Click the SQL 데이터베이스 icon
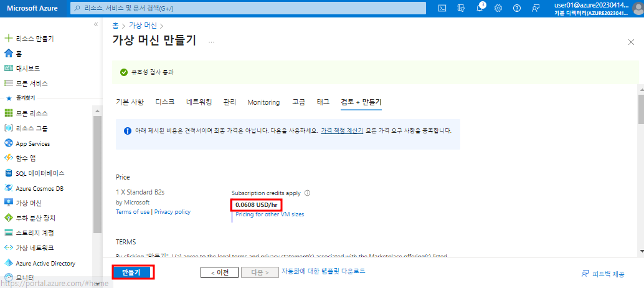Viewport: 644px width, 288px height. coord(8,173)
